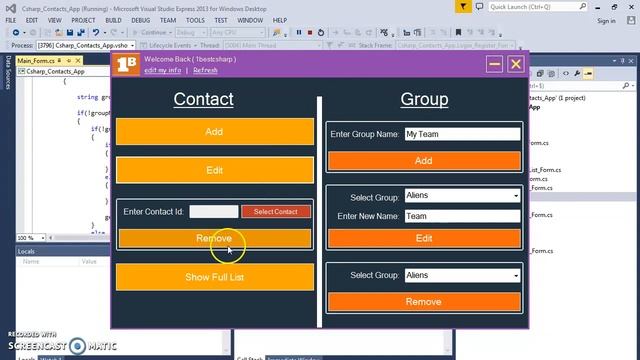Image resolution: width=640 pixels, height=360 pixels.
Task: Click the Group Add button
Action: tap(424, 161)
